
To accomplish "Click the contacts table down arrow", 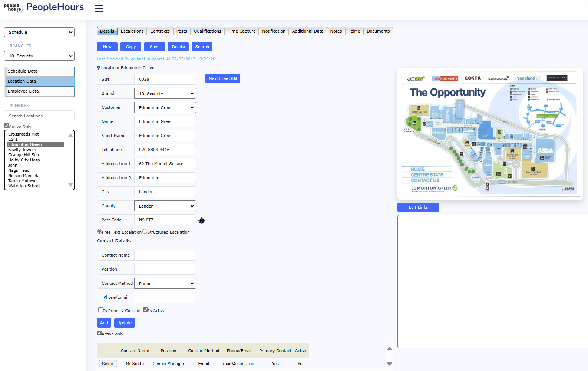I will [x=389, y=364].
